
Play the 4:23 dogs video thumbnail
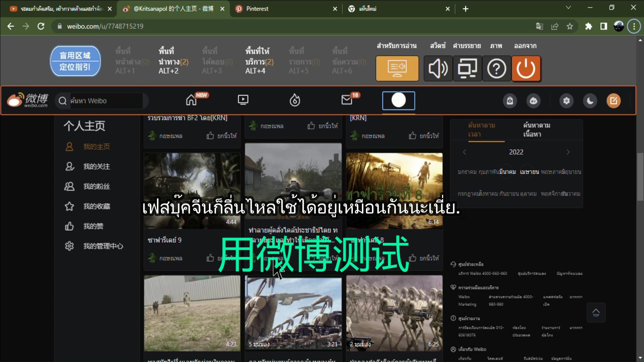click(192, 313)
